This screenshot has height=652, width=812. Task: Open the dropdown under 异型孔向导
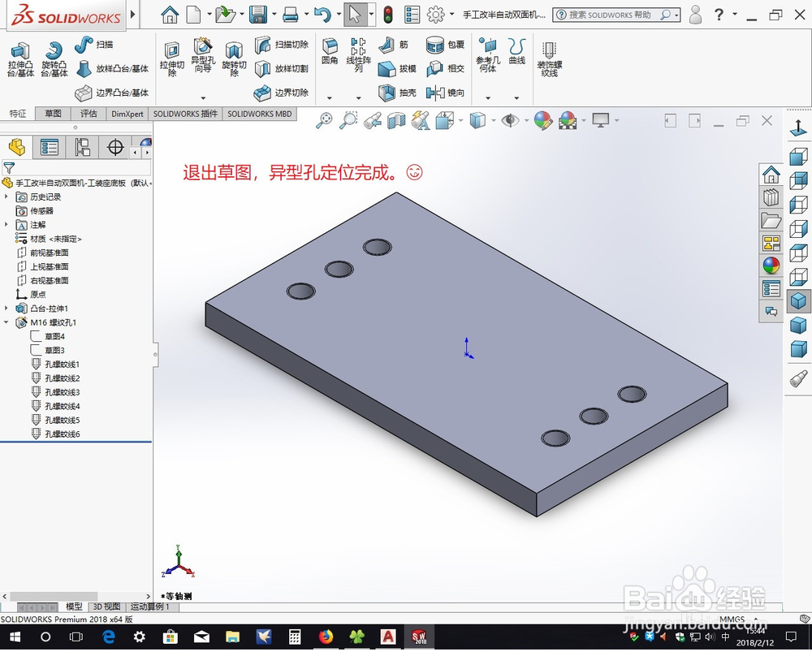tap(203, 97)
